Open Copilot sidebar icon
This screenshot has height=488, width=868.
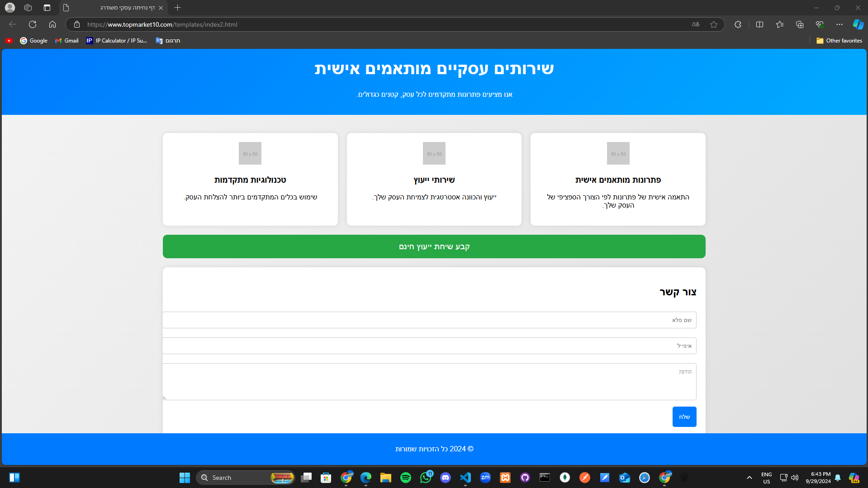[x=858, y=24]
